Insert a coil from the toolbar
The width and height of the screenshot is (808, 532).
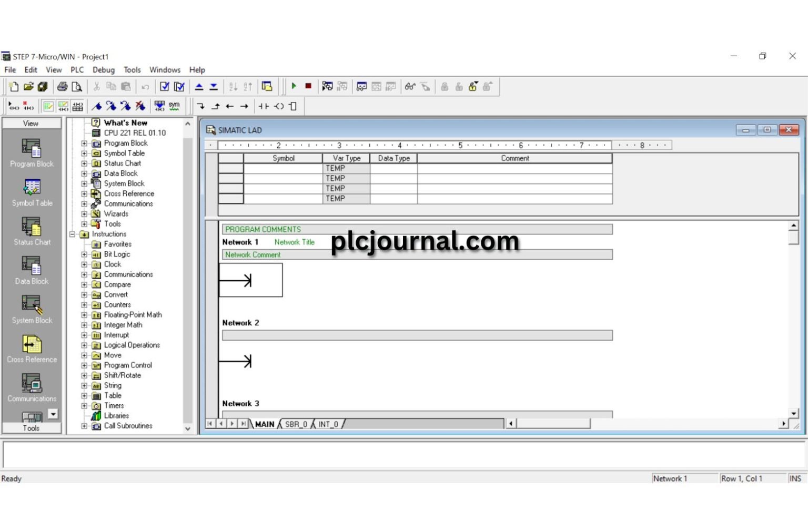[x=279, y=106]
